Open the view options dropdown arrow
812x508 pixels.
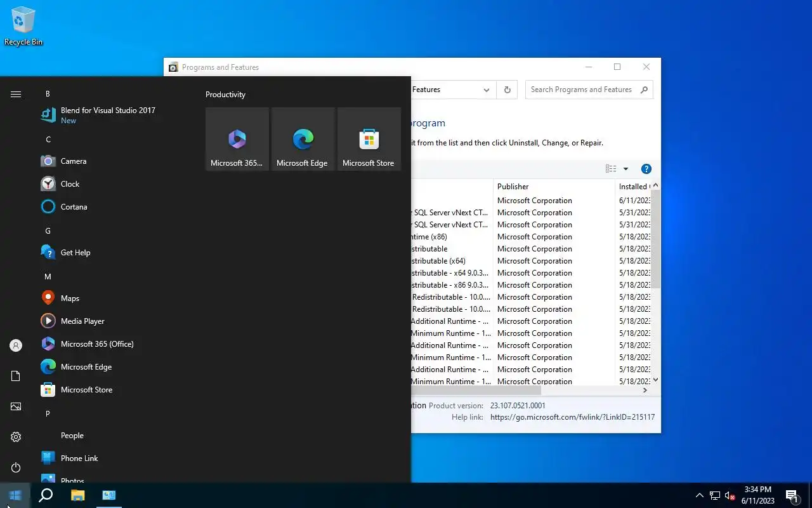(625, 169)
